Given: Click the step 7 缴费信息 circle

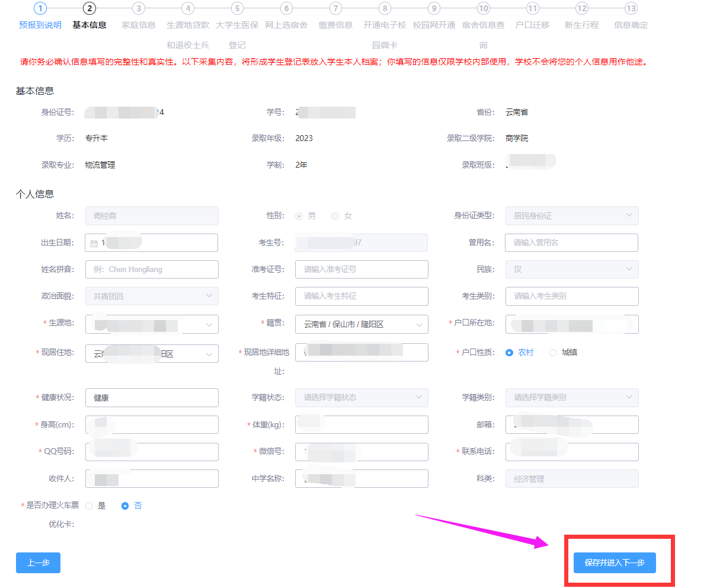Looking at the screenshot, I should coord(335,8).
